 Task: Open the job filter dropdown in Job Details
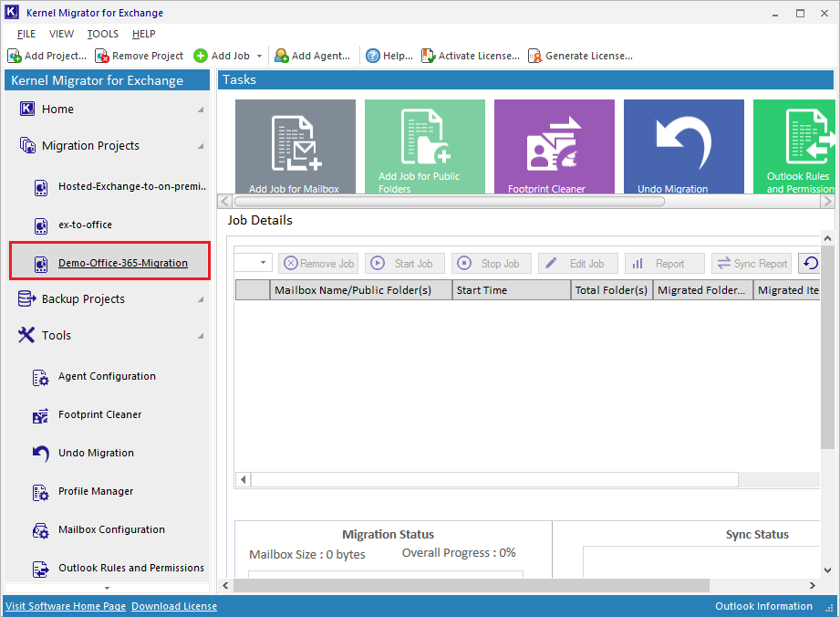263,263
